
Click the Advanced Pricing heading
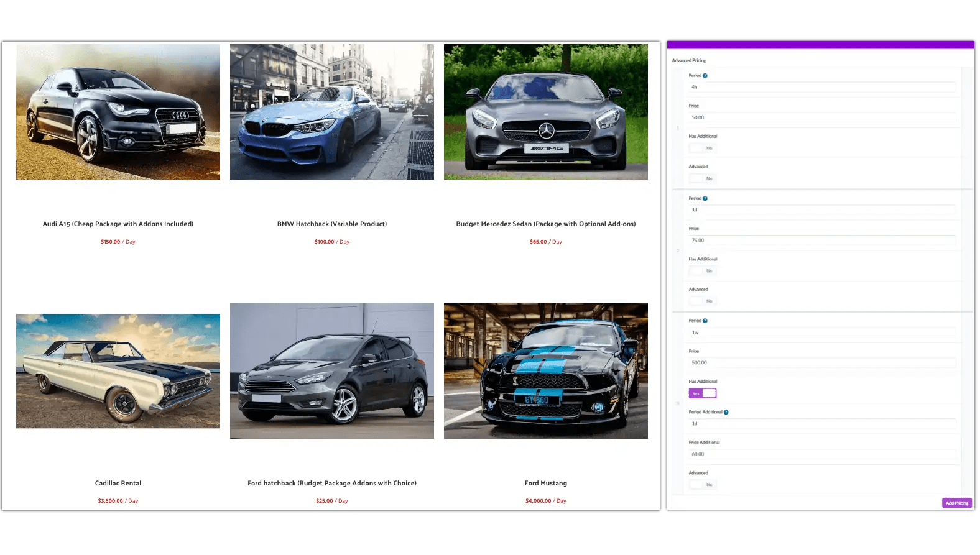click(689, 60)
